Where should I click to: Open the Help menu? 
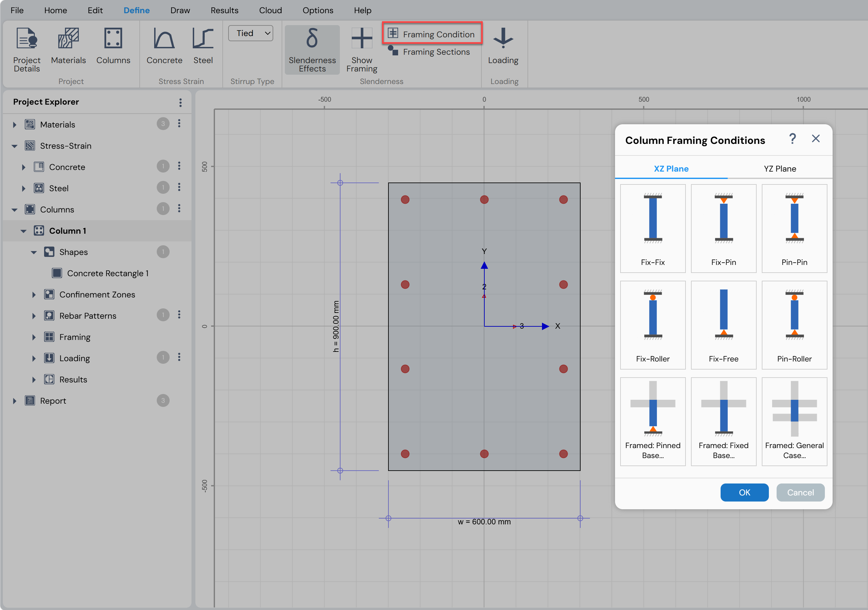click(x=362, y=10)
